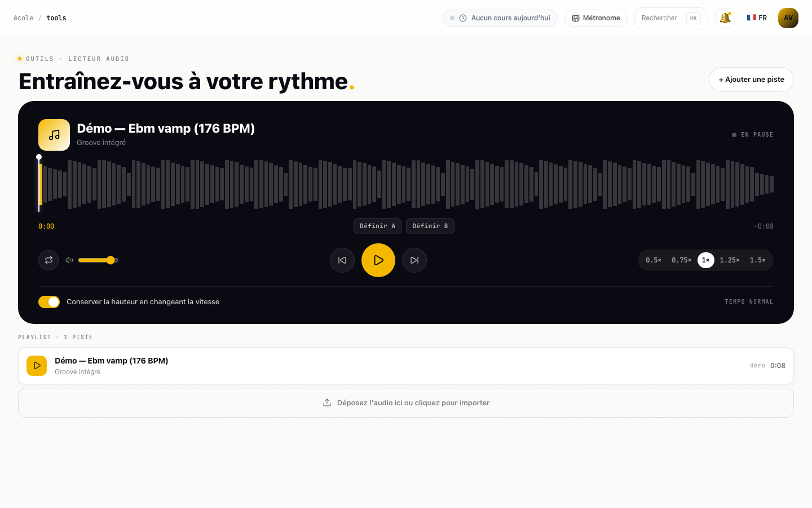The image size is (812, 508).
Task: Set playback speed to 0.75×
Action: point(681,260)
